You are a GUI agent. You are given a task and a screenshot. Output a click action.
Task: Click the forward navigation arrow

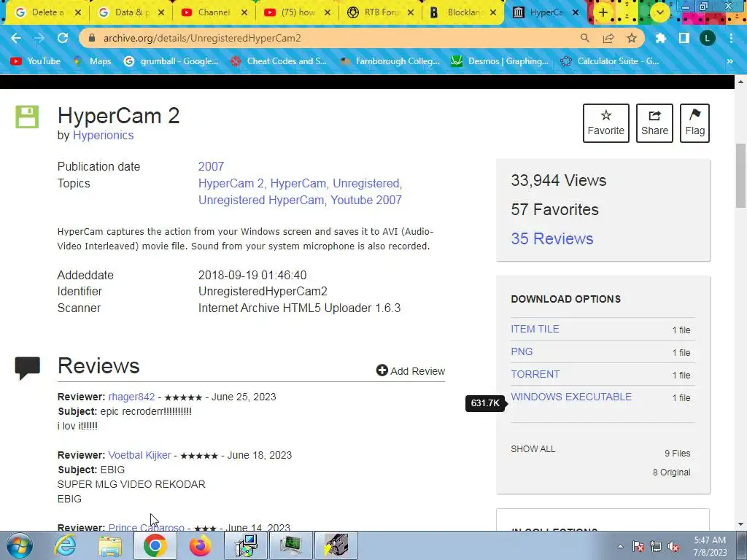pyautogui.click(x=39, y=38)
